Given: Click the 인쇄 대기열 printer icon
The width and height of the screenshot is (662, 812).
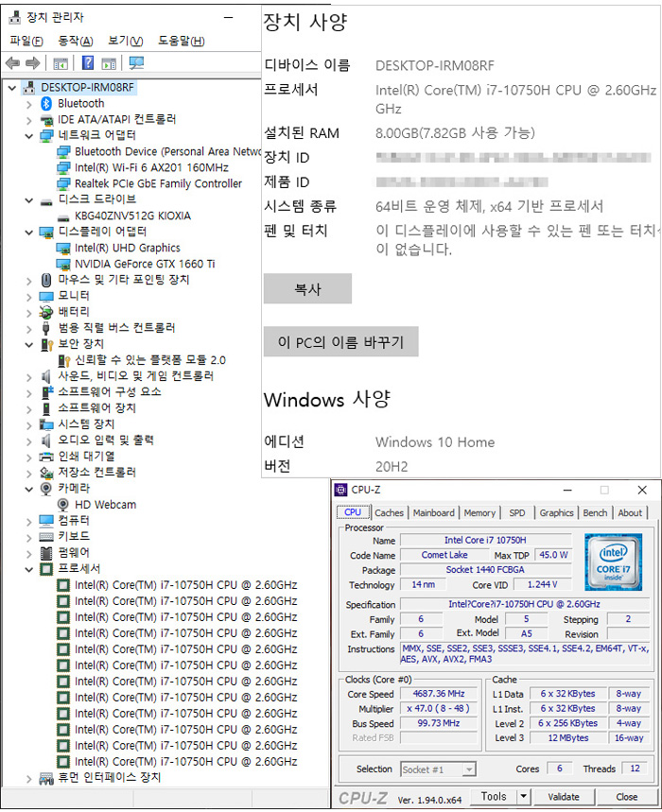Looking at the screenshot, I should [46, 457].
